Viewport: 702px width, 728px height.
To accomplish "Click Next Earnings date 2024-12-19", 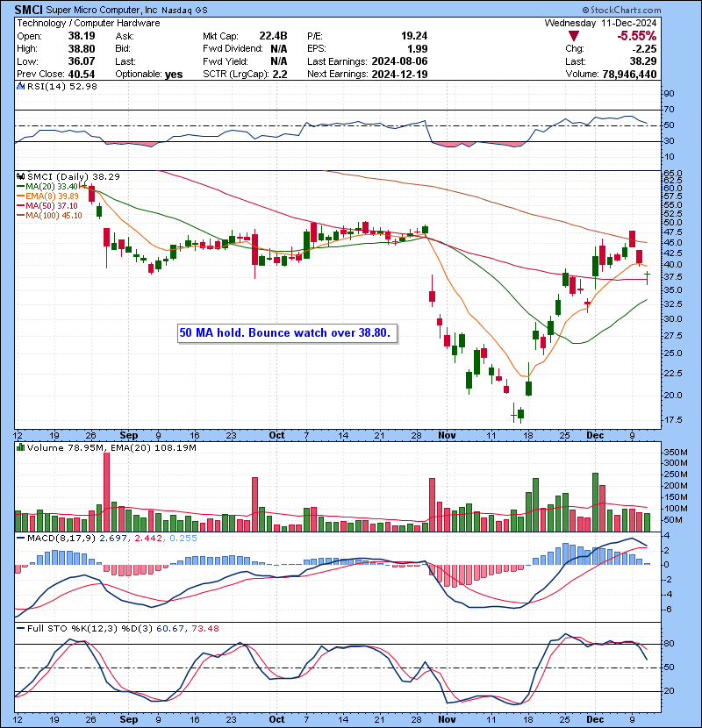I will pyautogui.click(x=399, y=75).
